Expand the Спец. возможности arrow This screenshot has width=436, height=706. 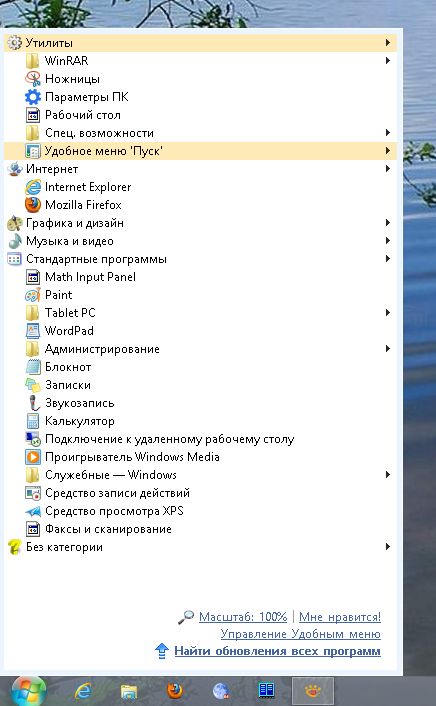tap(388, 133)
